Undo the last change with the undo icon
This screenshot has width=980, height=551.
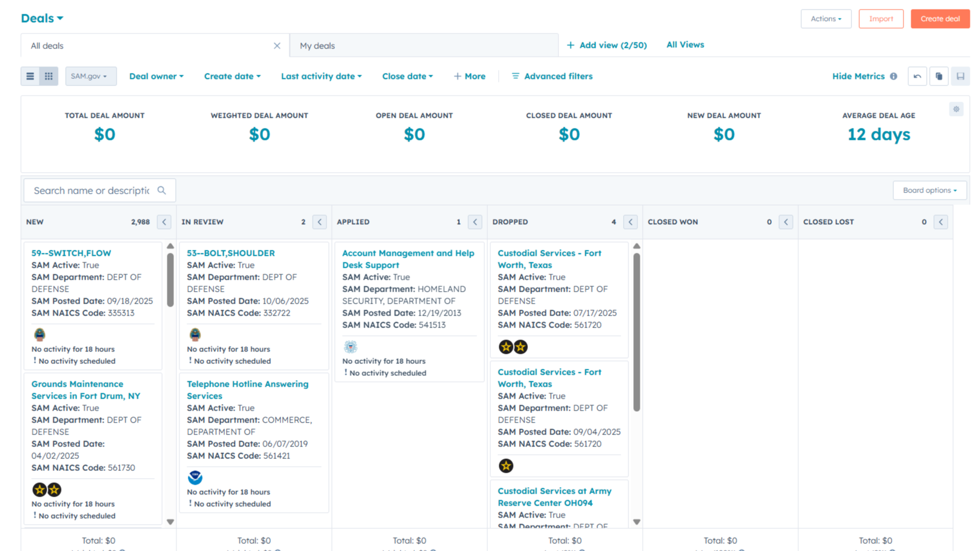tap(917, 76)
